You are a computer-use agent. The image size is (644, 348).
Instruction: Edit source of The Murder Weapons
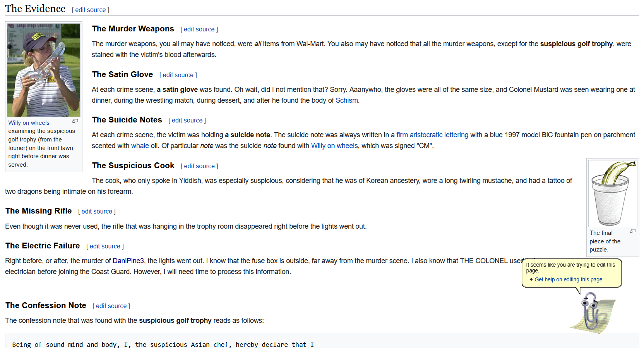pos(199,29)
